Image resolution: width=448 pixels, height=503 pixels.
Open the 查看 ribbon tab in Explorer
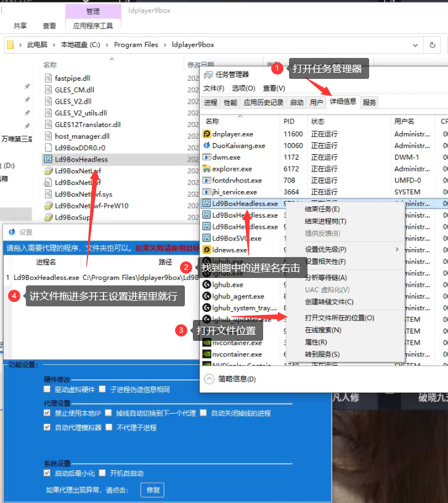49,26
